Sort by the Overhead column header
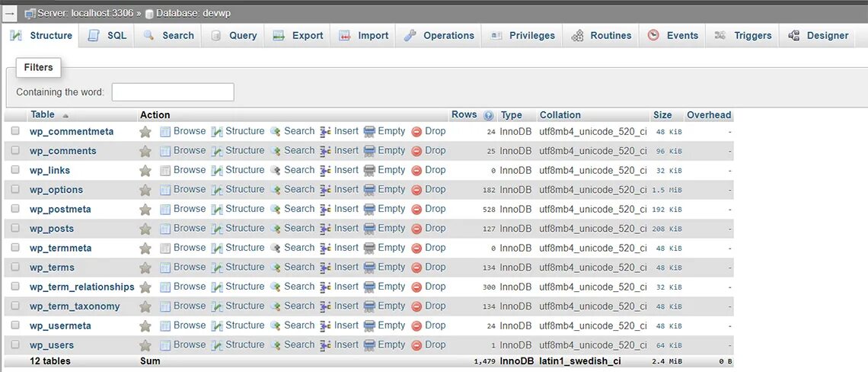868x372 pixels. [709, 115]
